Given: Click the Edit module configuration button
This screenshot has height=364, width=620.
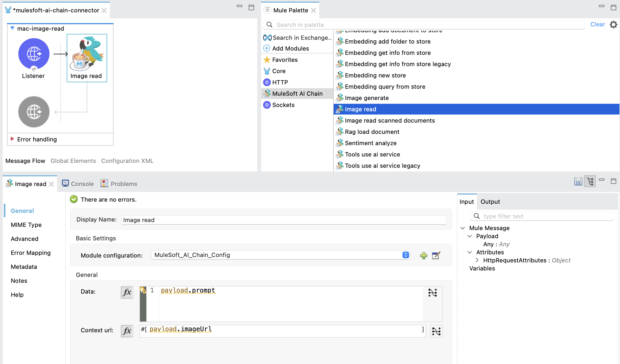Looking at the screenshot, I should pyautogui.click(x=436, y=254).
